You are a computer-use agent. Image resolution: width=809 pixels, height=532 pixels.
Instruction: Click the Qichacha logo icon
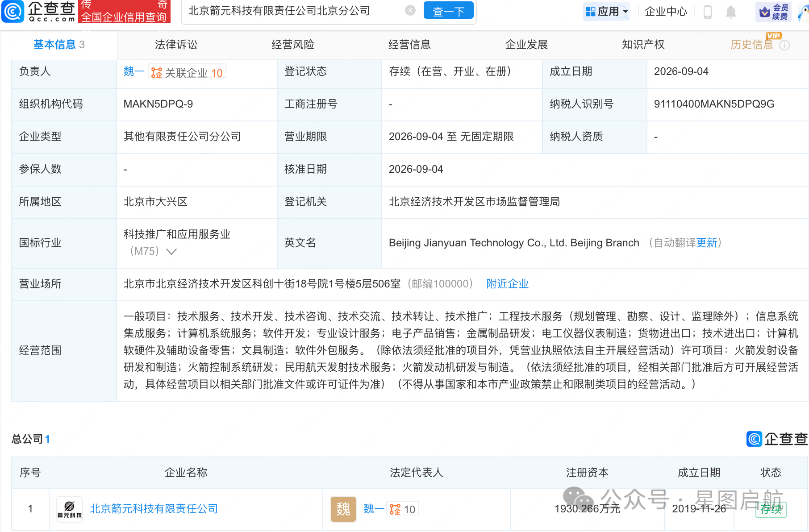click(13, 12)
